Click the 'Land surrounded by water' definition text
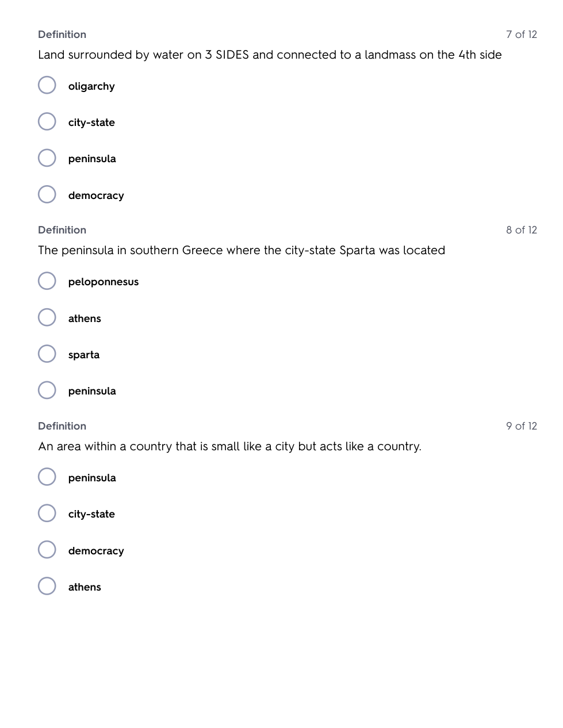This screenshot has width=563, height=728. pos(270,55)
